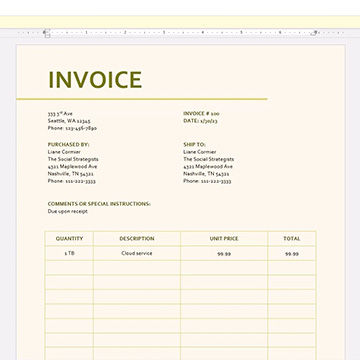Click 99.99 in the UNIT PRICE column
The image size is (360, 360).
[224, 254]
